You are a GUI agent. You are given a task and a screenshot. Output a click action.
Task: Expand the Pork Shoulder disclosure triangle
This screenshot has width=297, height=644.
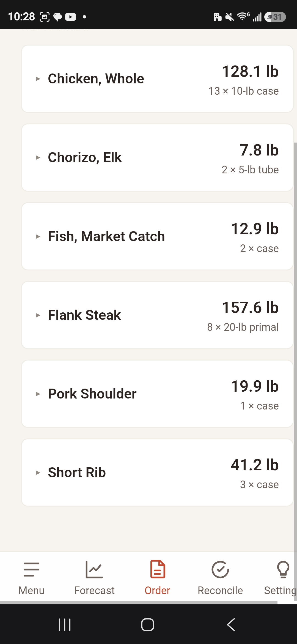[x=38, y=394]
